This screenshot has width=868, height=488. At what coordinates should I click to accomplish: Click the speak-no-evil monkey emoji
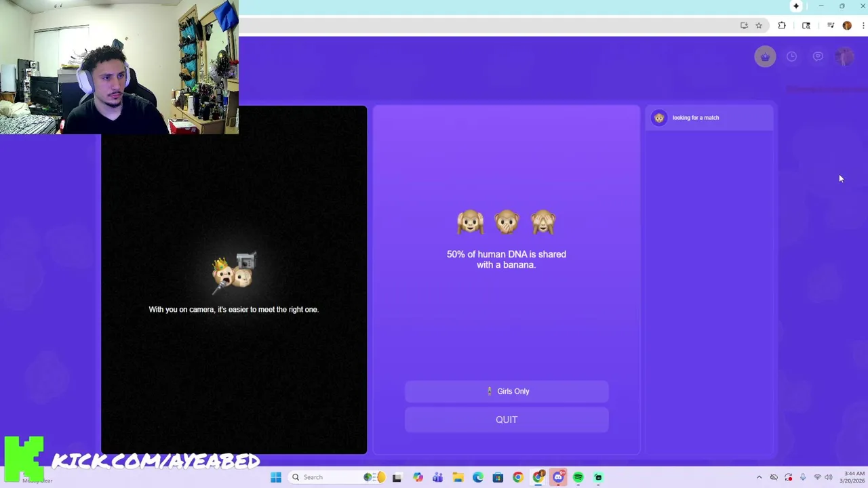pyautogui.click(x=507, y=222)
